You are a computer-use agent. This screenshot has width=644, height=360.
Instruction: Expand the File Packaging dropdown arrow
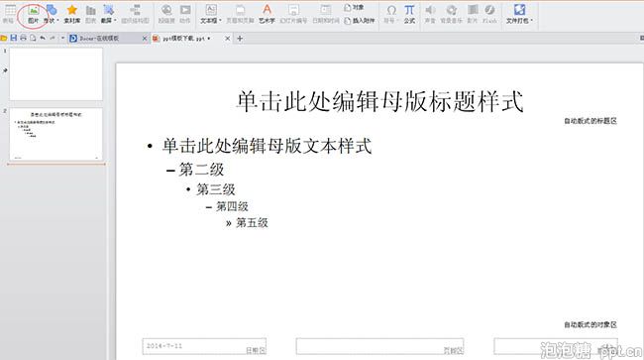pos(531,21)
